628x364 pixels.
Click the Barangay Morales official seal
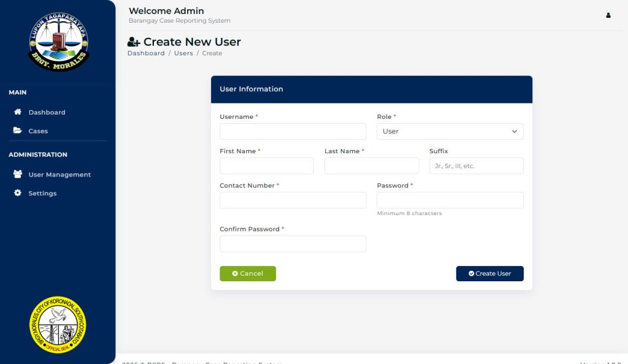pos(58,325)
